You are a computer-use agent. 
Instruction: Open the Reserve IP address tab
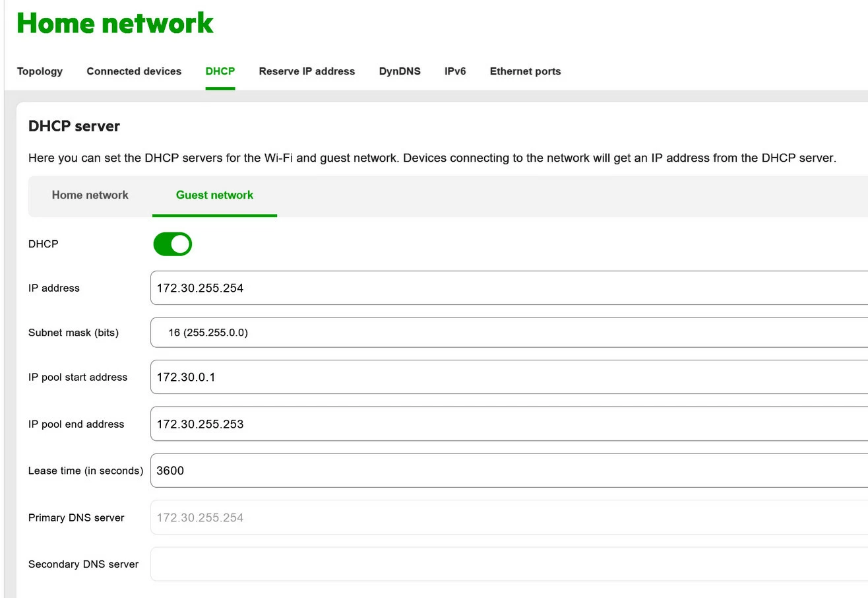click(x=307, y=71)
